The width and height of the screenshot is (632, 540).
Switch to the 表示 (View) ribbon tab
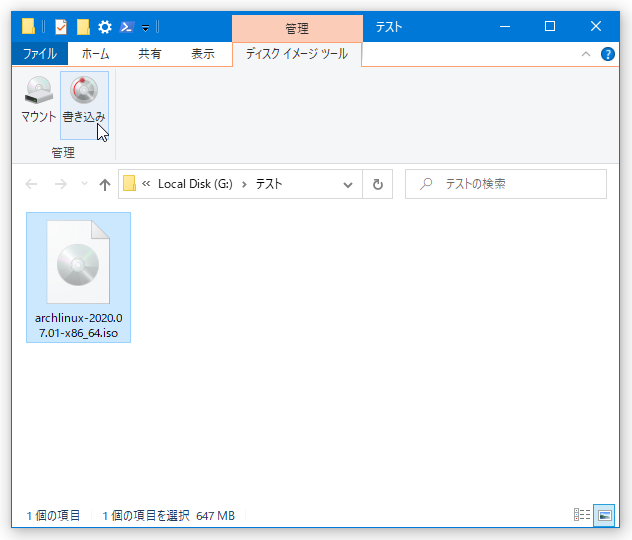click(203, 54)
